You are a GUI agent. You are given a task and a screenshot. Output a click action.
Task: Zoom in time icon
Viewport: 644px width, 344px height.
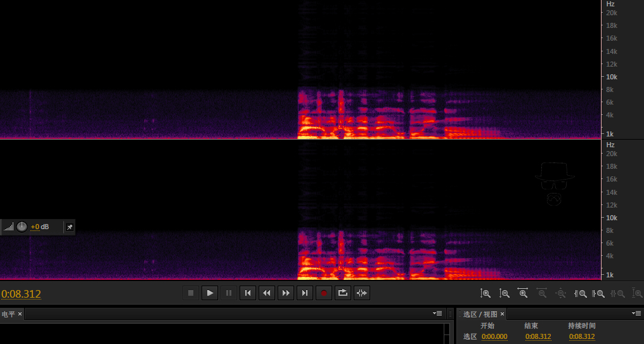(x=523, y=293)
